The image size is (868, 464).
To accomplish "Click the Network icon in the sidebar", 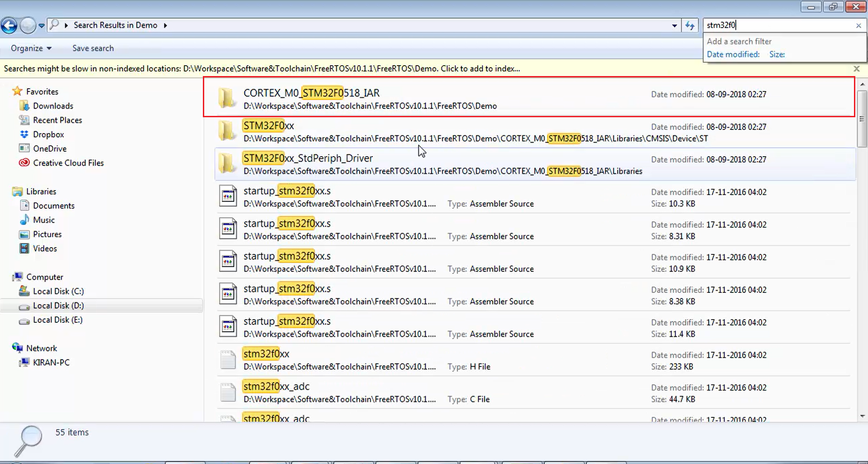I will [x=17, y=348].
